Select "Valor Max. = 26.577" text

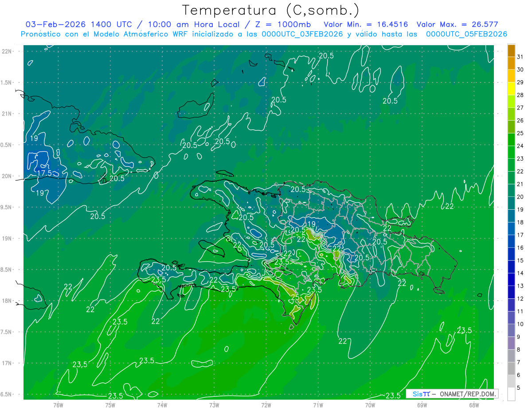(x=457, y=24)
